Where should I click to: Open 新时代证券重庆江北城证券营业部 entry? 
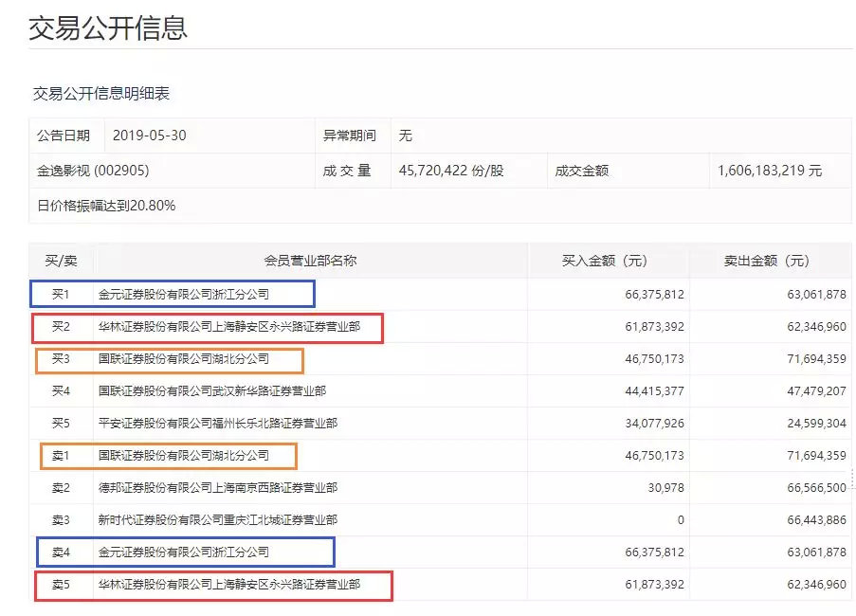(218, 520)
